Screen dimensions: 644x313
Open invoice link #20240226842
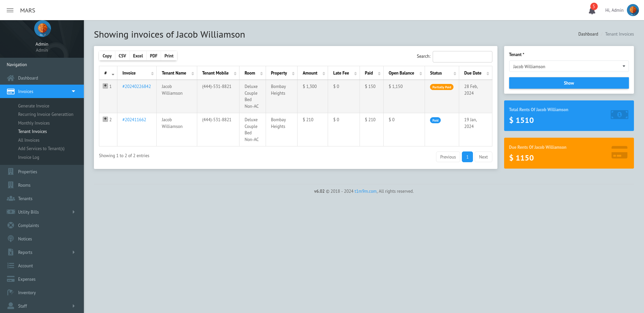137,87
